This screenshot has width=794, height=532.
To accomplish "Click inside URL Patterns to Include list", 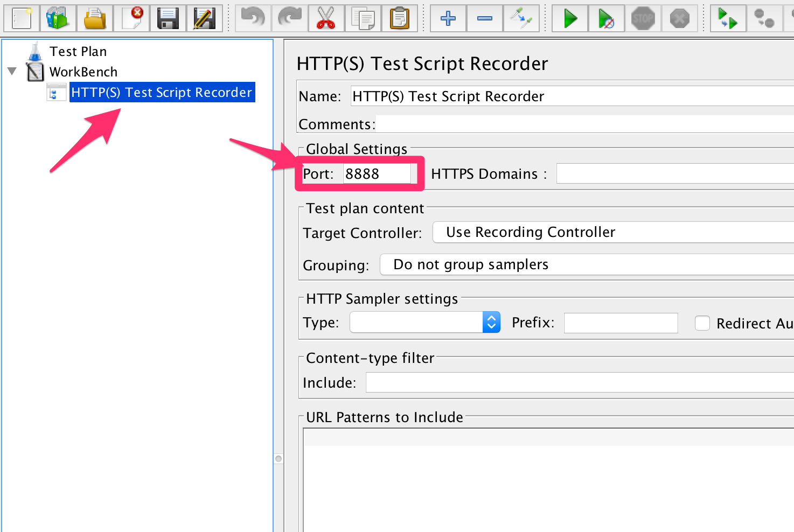I will [x=548, y=480].
